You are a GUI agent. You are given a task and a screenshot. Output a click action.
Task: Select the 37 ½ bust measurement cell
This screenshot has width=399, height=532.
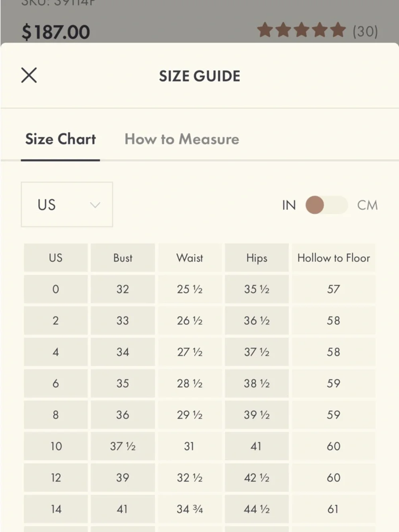(122, 446)
